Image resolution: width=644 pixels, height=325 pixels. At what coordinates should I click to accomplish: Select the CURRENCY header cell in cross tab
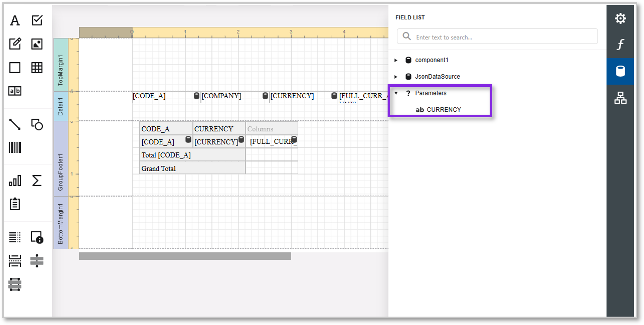pyautogui.click(x=219, y=129)
